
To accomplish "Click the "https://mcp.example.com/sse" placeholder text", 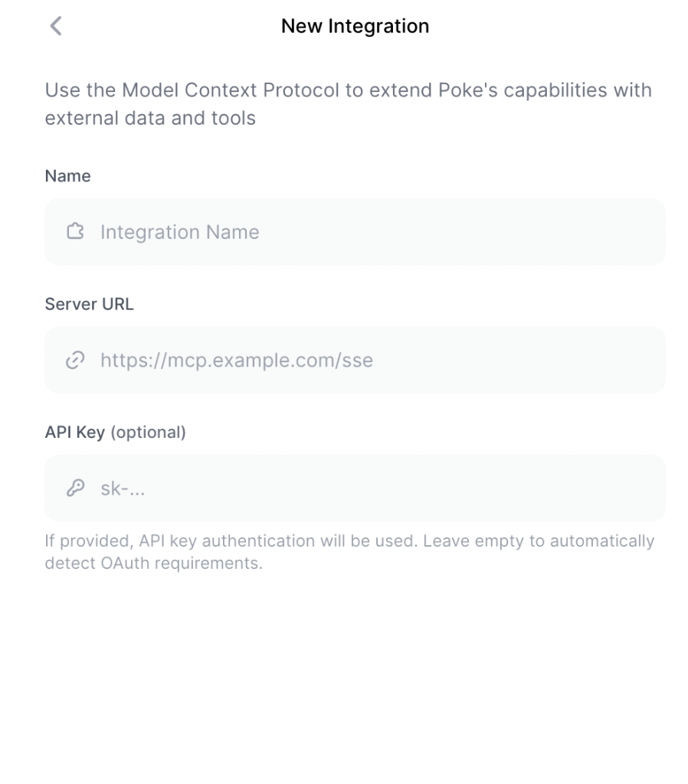I will [x=237, y=360].
